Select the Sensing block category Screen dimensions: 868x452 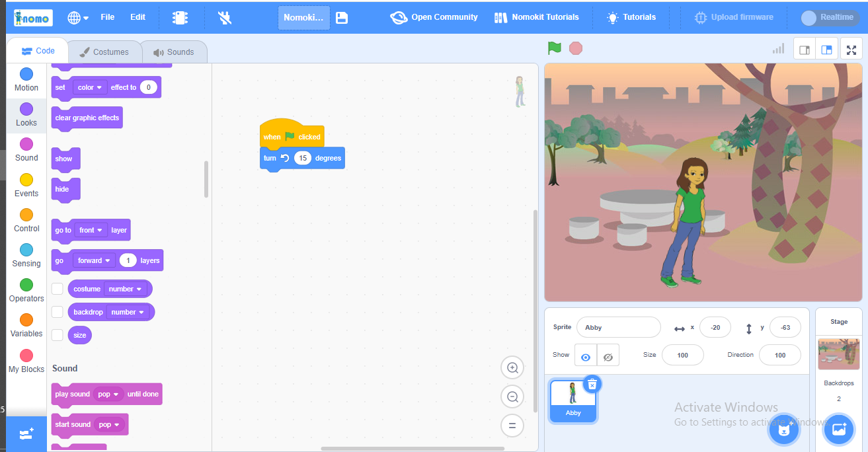26,255
